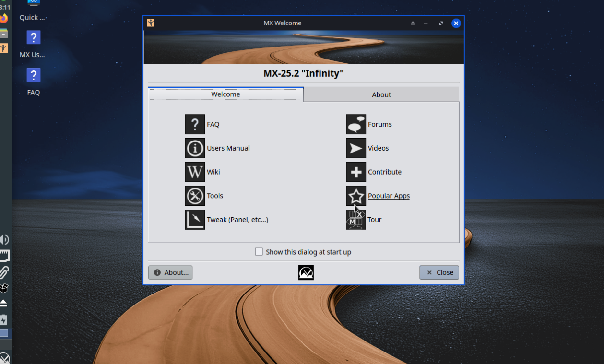Screen dimensions: 604x364
Task: Open the clipboard paperclip icon in panel
Action: pos(4,272)
